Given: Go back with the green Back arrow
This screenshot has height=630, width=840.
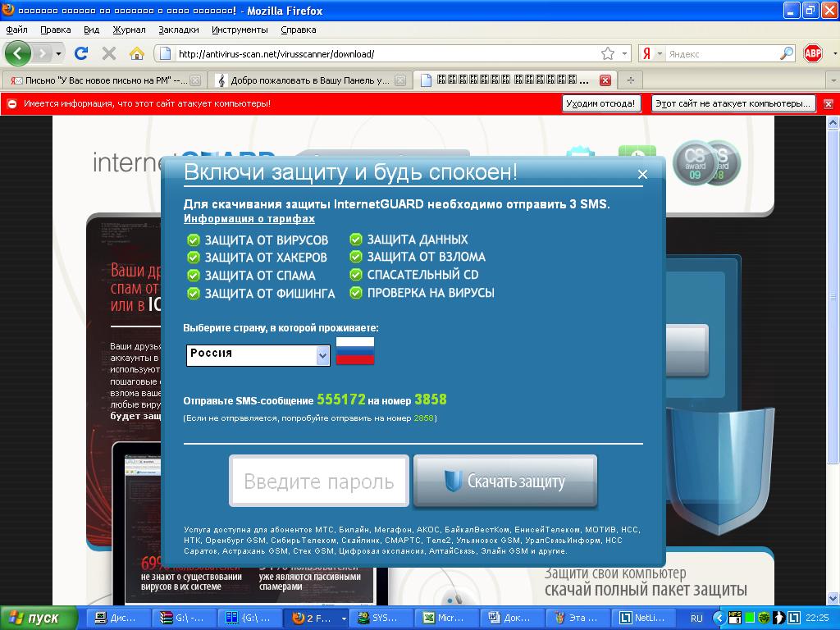Looking at the screenshot, I should (18, 53).
